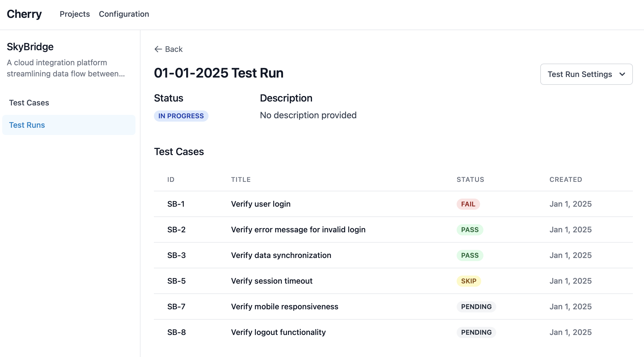Screen dimensions: 644x357
Task: Open the Test Run Settings dropdown
Action: tap(586, 74)
